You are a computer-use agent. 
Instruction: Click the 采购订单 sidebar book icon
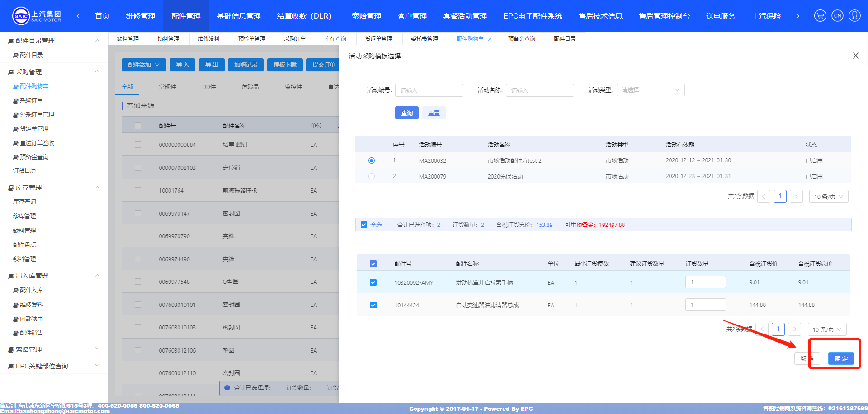pyautogui.click(x=16, y=101)
